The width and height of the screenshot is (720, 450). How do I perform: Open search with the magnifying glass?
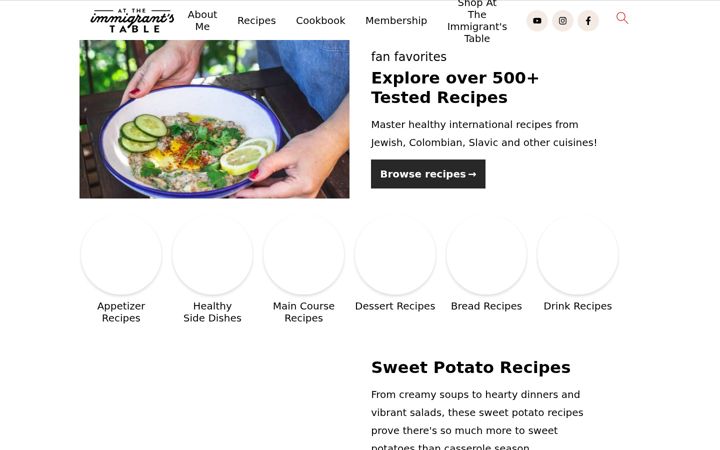[x=622, y=18]
